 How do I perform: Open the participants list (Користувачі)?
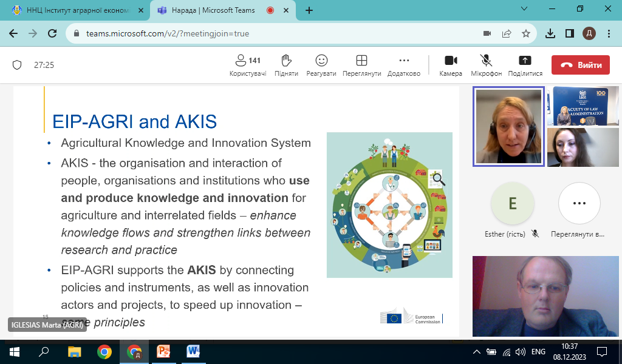point(248,66)
